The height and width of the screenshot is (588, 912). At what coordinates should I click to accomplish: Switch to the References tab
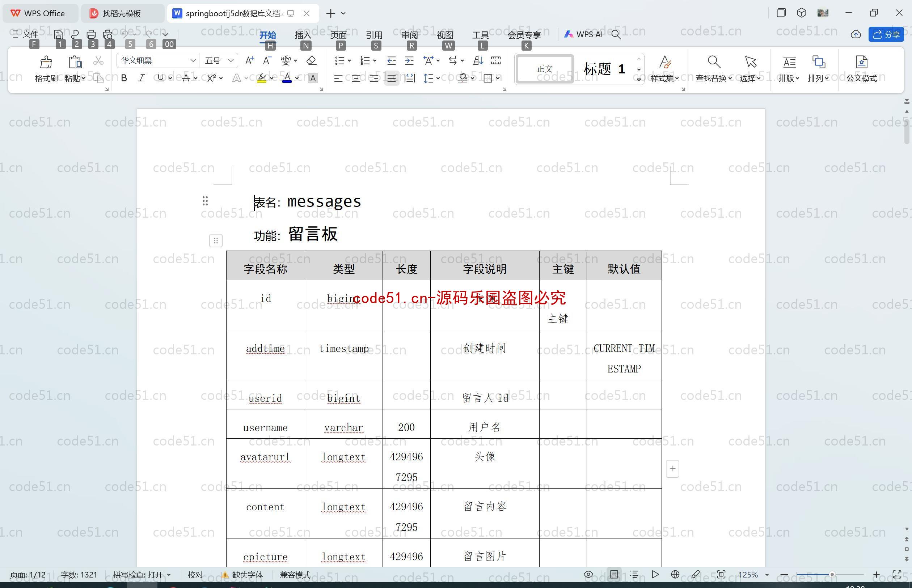pyautogui.click(x=374, y=35)
